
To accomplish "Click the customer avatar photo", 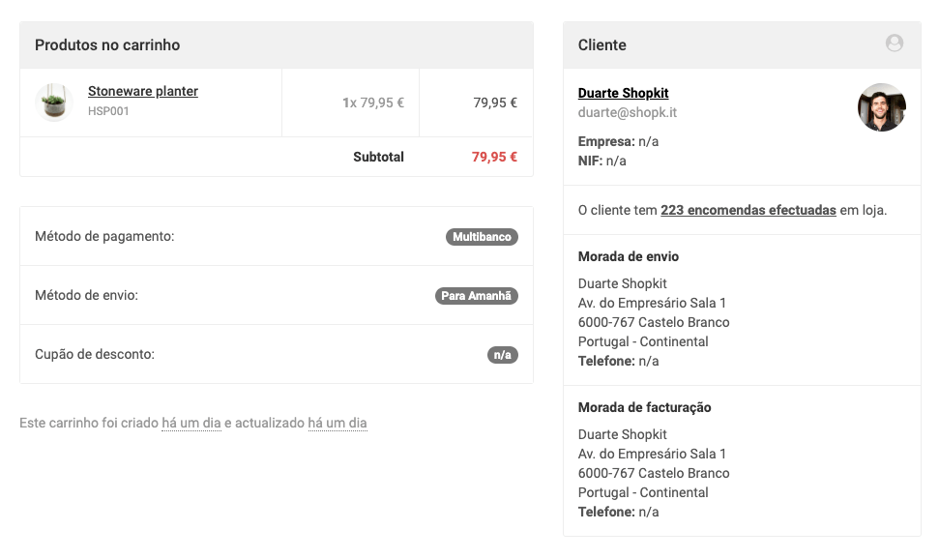I will click(881, 107).
